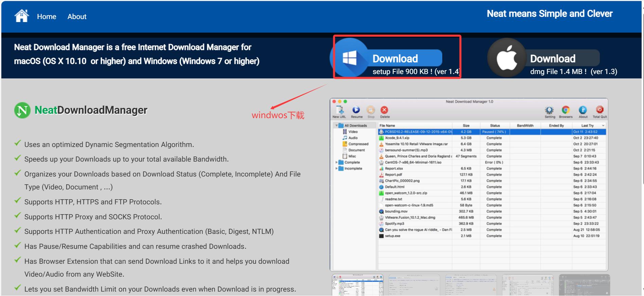Expand the Incomplete folder arrow
This screenshot has height=296, width=644.
point(337,168)
